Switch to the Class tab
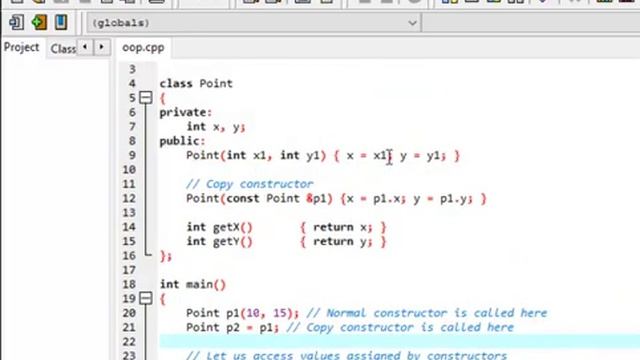The image size is (640, 360). click(62, 49)
